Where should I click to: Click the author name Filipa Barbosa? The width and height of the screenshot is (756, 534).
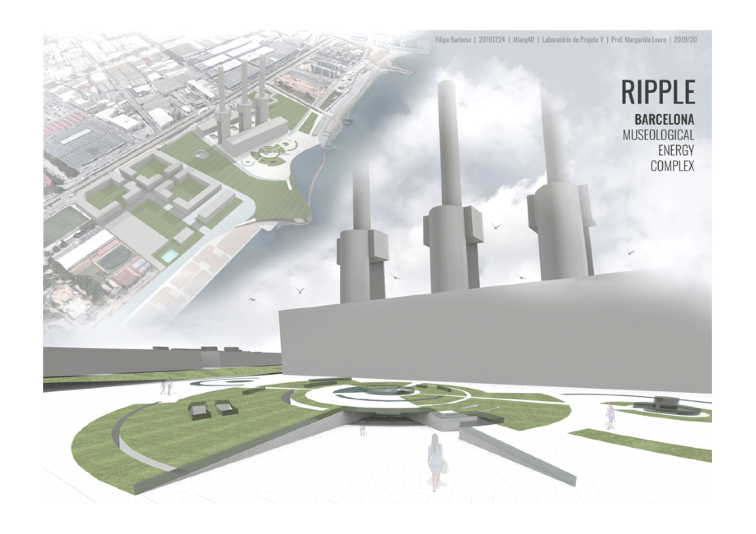click(x=453, y=40)
